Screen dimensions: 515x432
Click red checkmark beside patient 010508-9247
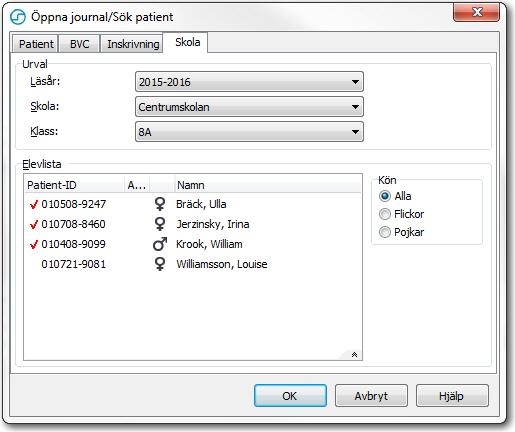coord(34,204)
